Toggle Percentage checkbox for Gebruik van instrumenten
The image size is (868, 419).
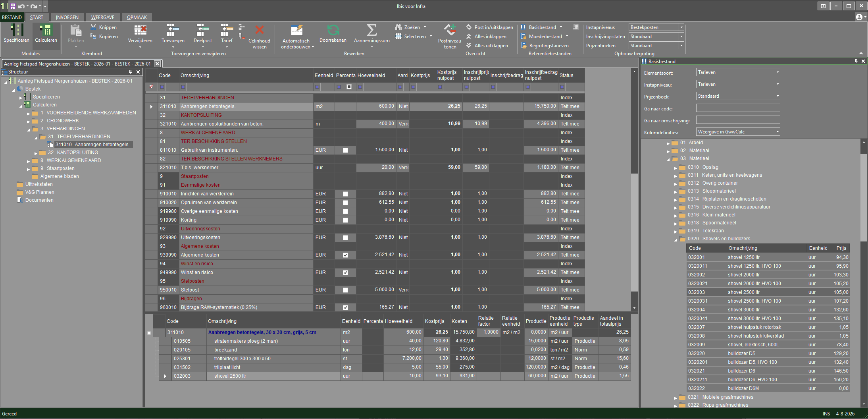(x=345, y=150)
